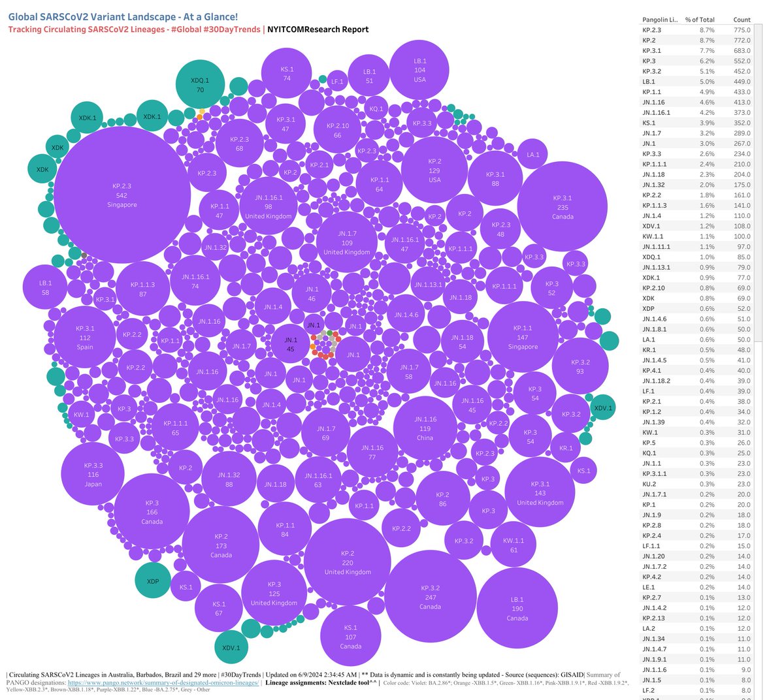The image size is (784, 700).
Task: Select the JN.1.4.6 bubble
Action: (x=406, y=315)
